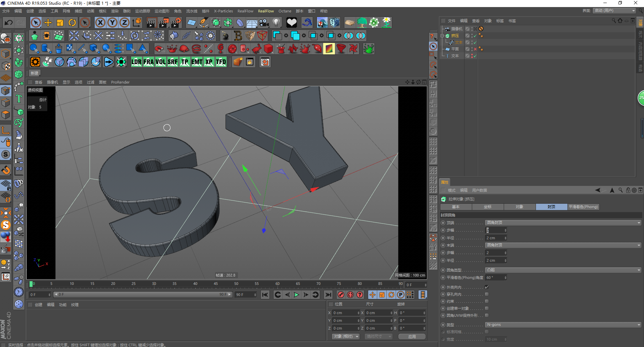Enable the 圆角UVW保持外形 checkbox

[x=487, y=315]
